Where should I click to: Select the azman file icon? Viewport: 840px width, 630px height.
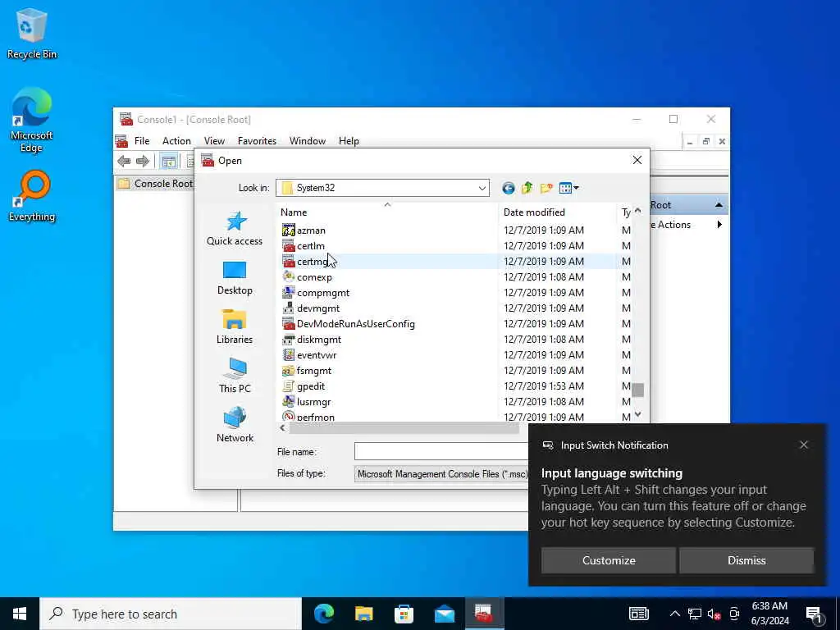click(288, 231)
